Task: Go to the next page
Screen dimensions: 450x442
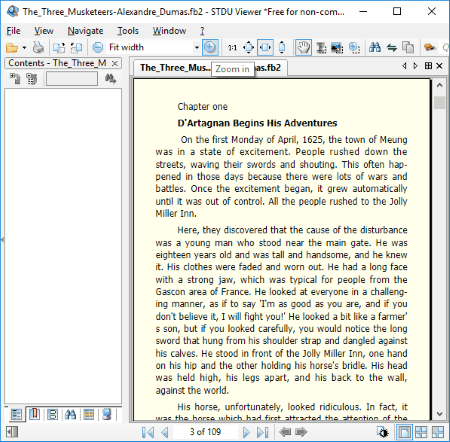Action: point(246,432)
